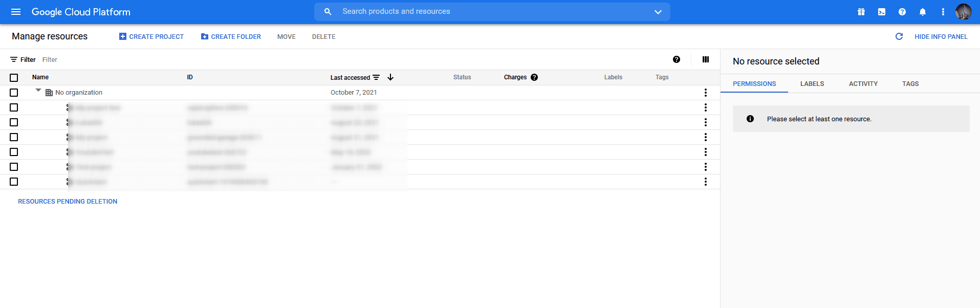Open the user account avatar

pos(963,12)
